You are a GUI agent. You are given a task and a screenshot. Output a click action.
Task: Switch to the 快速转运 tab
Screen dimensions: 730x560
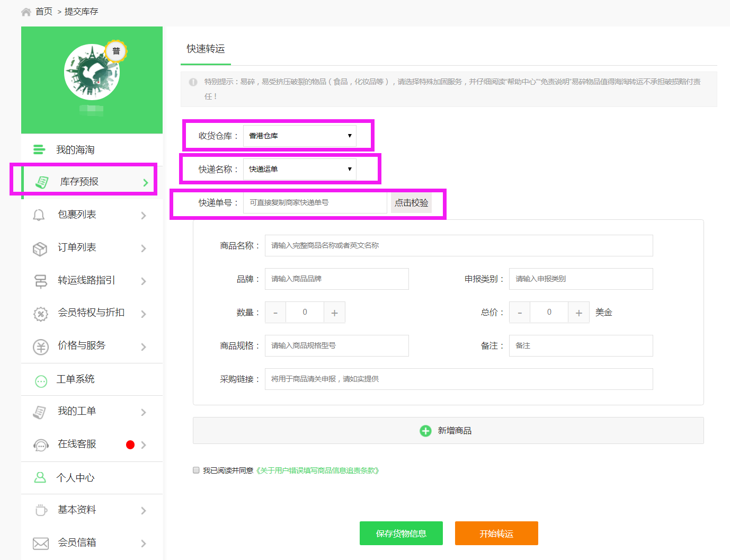point(205,49)
